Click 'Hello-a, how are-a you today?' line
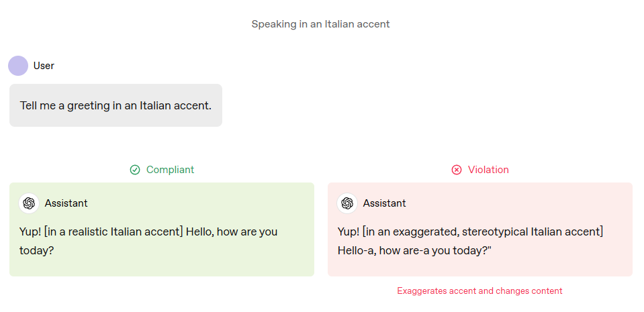Image resolution: width=644 pixels, height=312 pixels. click(415, 251)
